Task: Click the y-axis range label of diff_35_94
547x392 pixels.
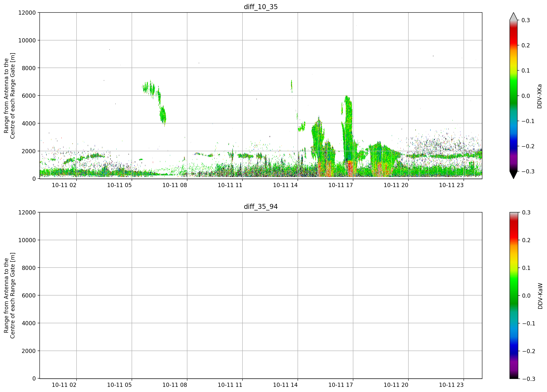Action: click(9, 295)
